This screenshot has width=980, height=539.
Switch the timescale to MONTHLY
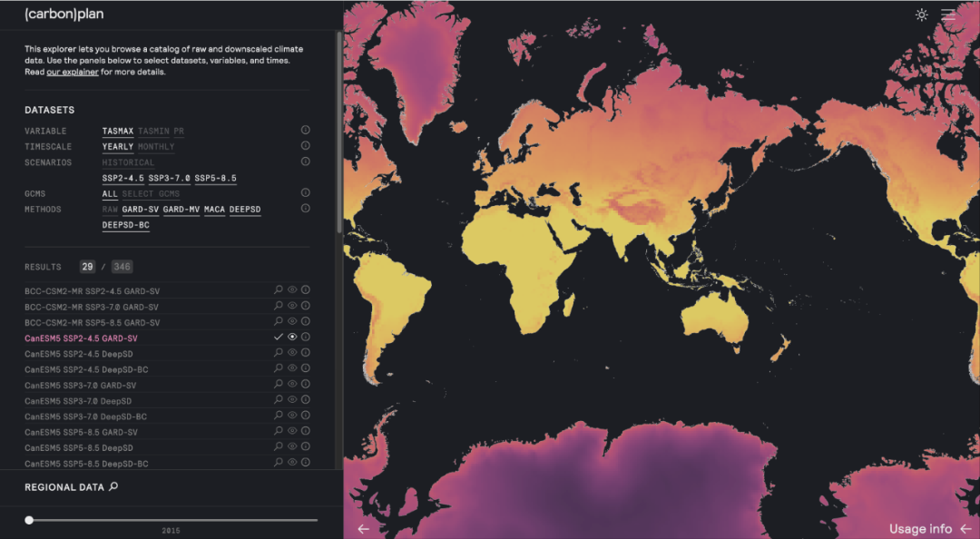156,147
